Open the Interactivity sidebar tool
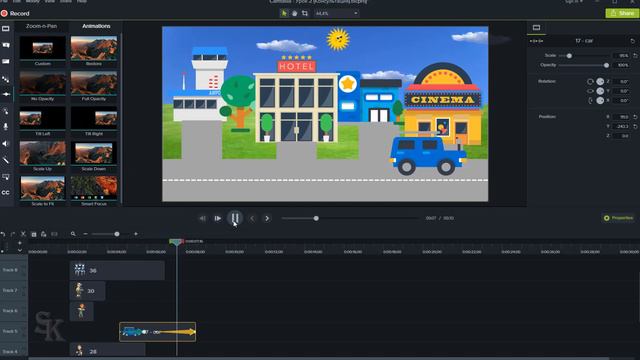The width and height of the screenshot is (640, 360). 6,177
